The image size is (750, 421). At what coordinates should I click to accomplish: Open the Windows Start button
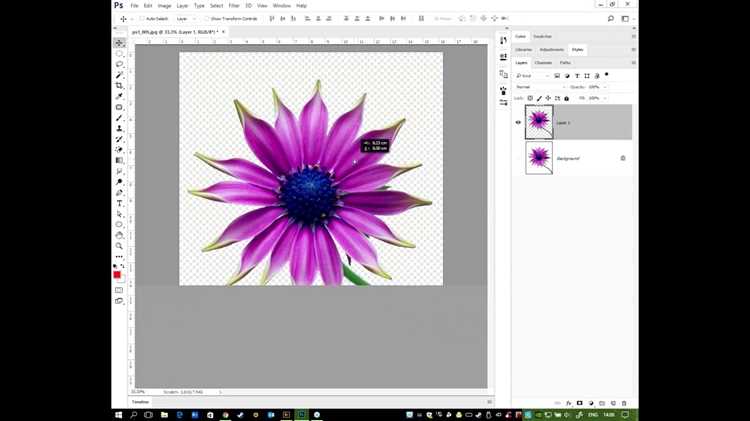click(119, 415)
